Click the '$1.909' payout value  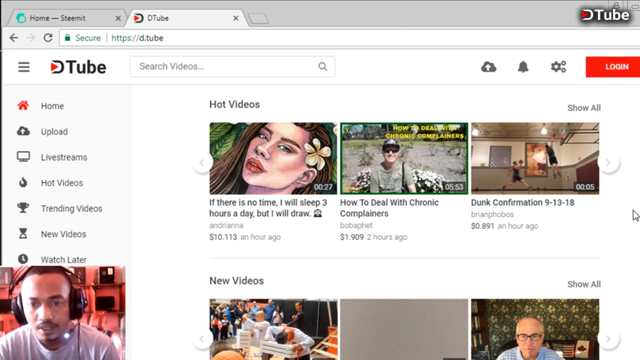tap(352, 237)
